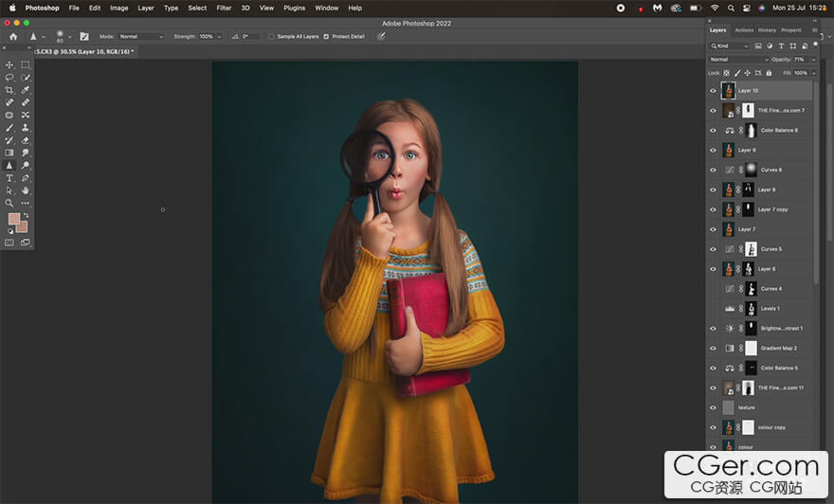
Task: Open layer blend mode Normal dropdown
Action: (x=739, y=60)
